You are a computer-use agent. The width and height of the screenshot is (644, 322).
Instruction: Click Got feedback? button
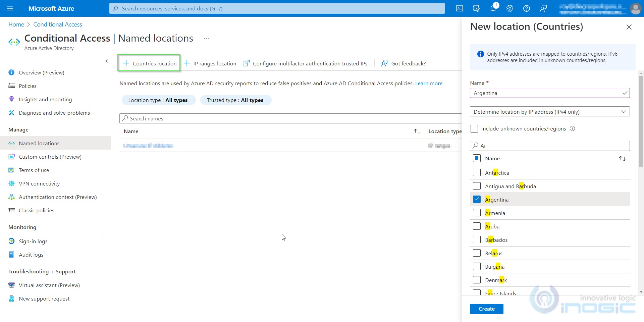tap(403, 63)
